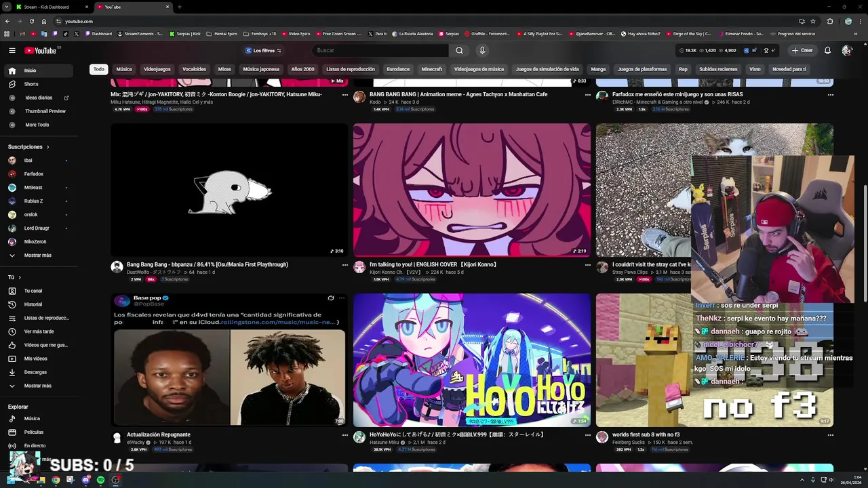Open Ver más tarde in the sidebar

point(39,331)
